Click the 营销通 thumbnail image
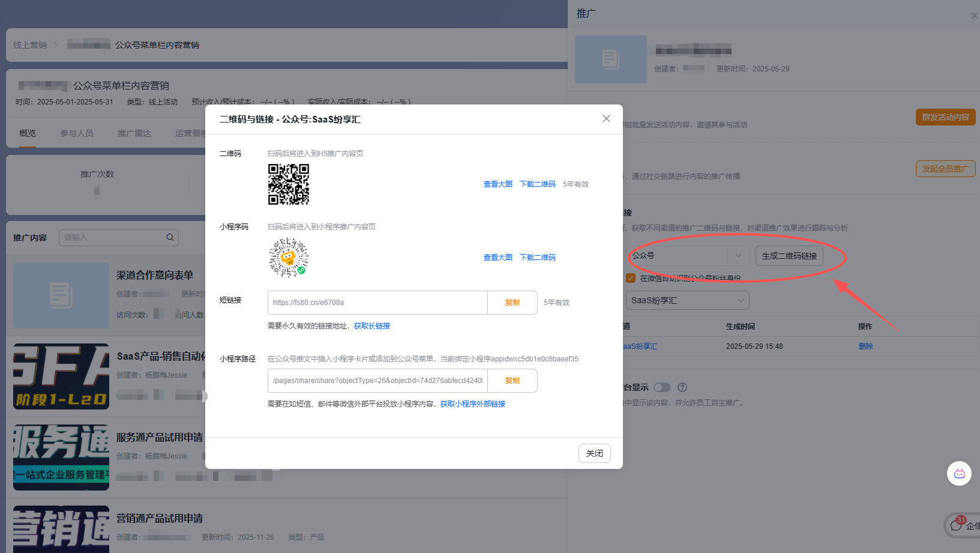Viewport: 980px width, 553px height. point(61,529)
